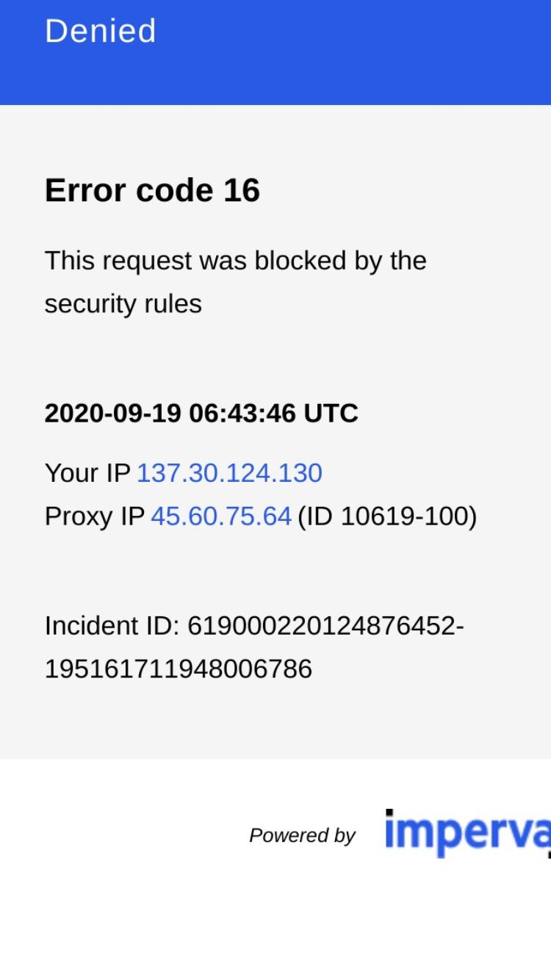
Task: Select incident number line 195161711948006786
Action: tap(179, 669)
